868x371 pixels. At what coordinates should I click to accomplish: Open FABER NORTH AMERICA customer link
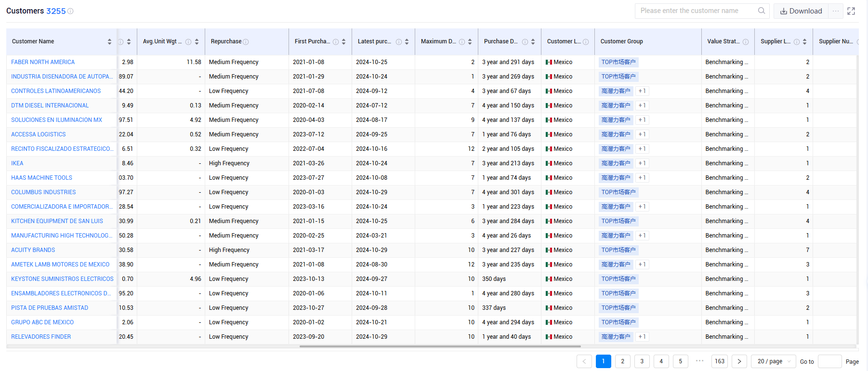point(43,62)
